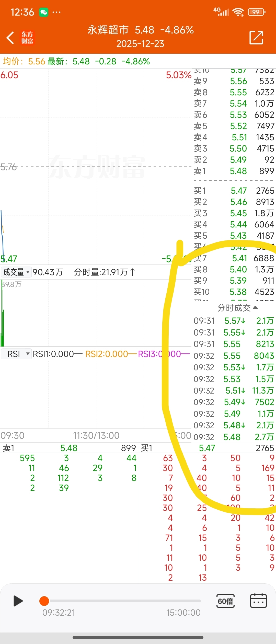Open the calendar date picker icon

pos(258,601)
